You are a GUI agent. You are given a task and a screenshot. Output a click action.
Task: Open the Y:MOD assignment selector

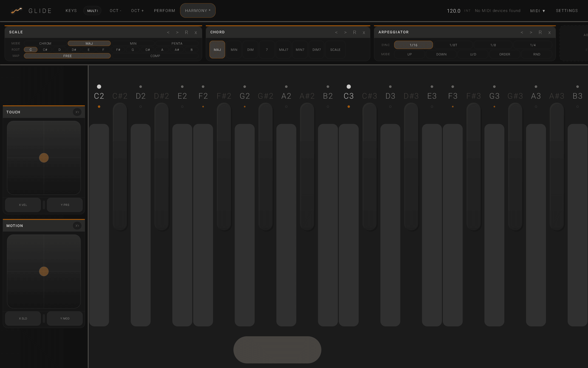[65, 318]
